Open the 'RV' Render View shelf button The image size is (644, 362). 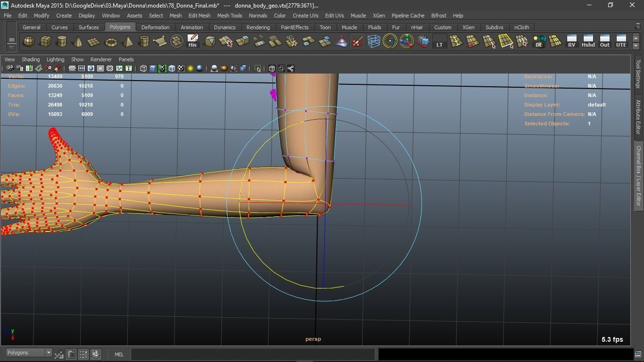pyautogui.click(x=571, y=41)
